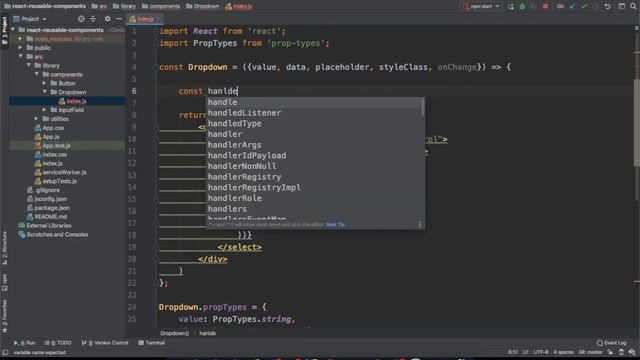The height and width of the screenshot is (360, 640).
Task: Open Search Everywhere magnifier icon
Action: 633,7
